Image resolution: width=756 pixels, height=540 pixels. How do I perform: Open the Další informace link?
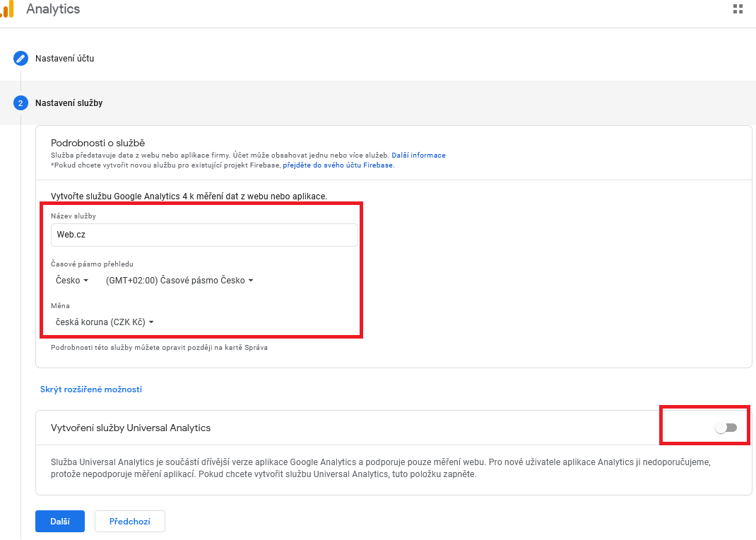coord(418,155)
